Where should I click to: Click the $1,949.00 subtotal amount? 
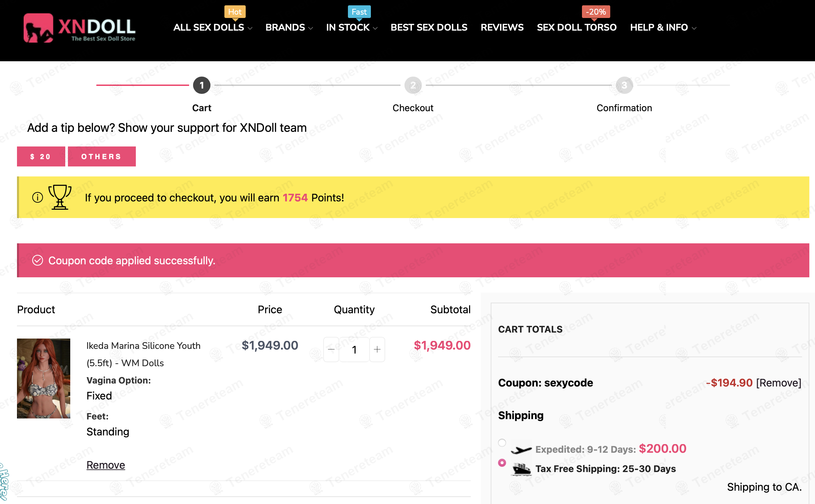tap(442, 345)
